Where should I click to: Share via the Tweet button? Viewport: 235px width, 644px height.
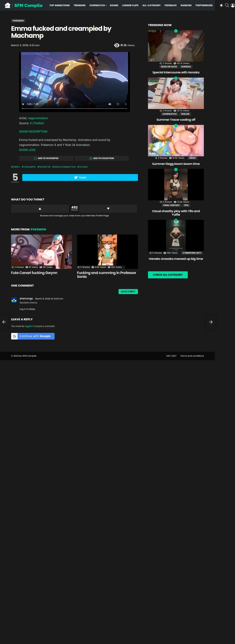click(x=80, y=178)
